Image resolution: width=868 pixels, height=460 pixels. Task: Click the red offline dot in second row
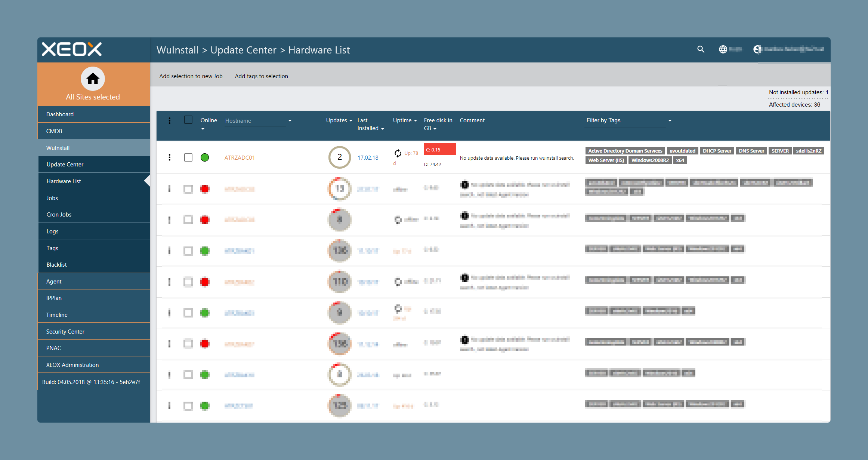205,189
